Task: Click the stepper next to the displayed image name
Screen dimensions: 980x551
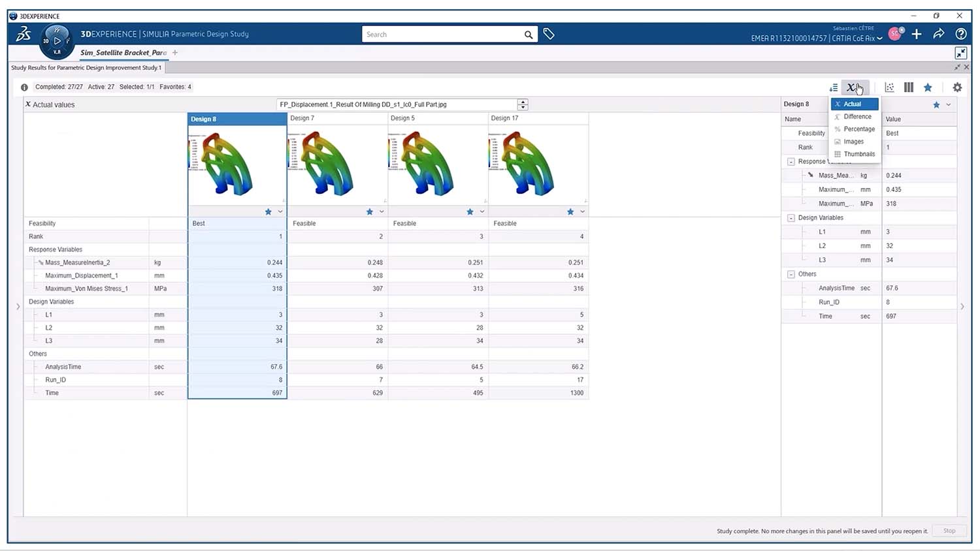Action: (522, 104)
